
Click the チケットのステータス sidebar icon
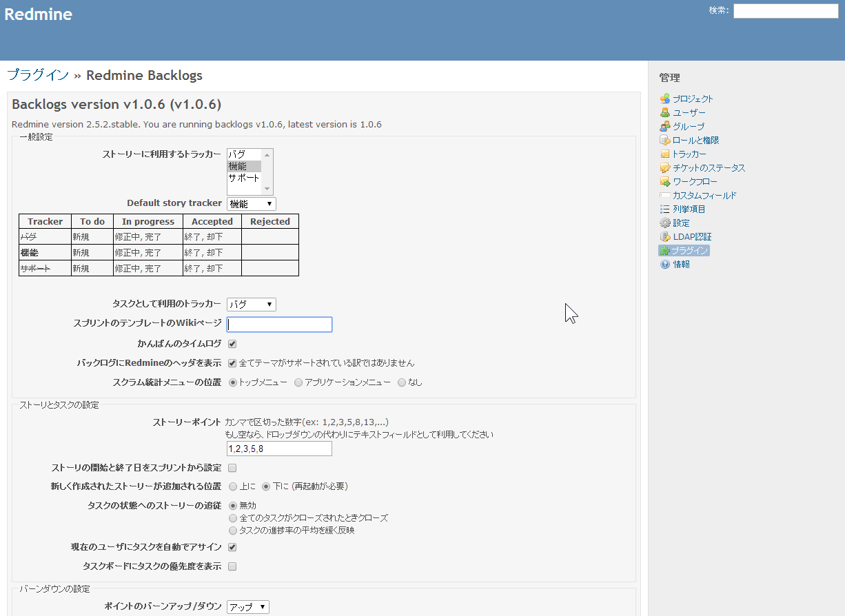(x=664, y=167)
